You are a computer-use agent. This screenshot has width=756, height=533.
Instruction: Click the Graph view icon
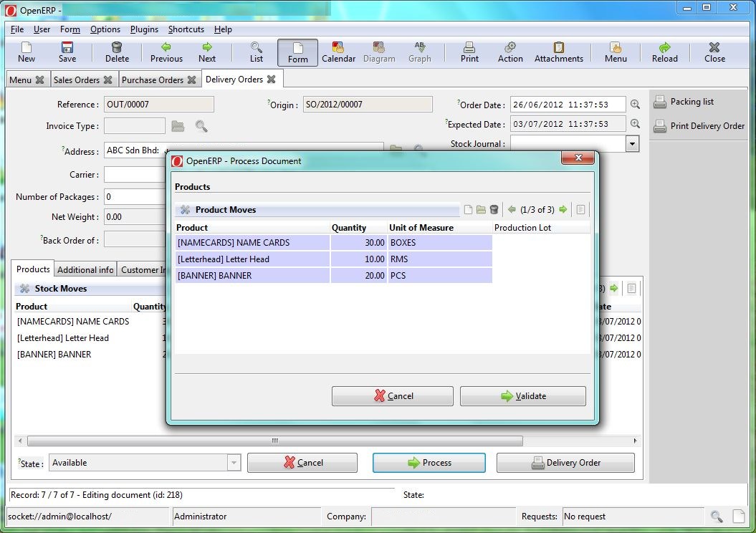coord(419,47)
